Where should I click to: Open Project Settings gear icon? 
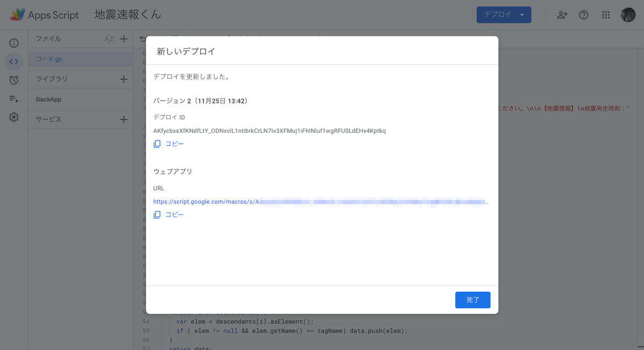pyautogui.click(x=14, y=117)
